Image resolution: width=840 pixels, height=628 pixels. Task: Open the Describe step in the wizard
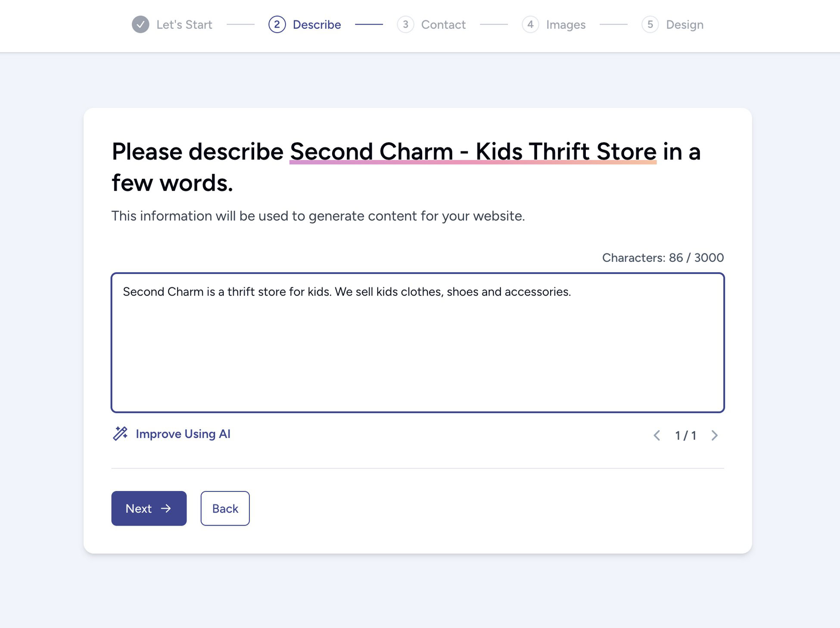(317, 25)
